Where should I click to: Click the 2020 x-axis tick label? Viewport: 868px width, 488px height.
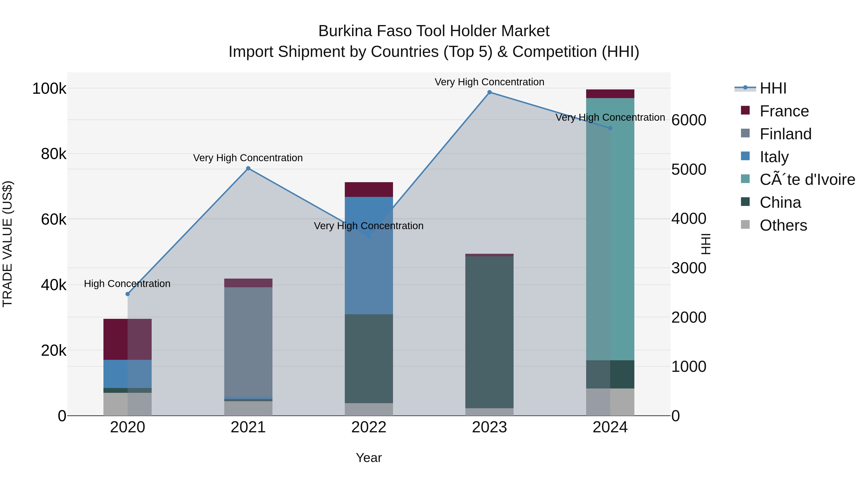coord(128,427)
